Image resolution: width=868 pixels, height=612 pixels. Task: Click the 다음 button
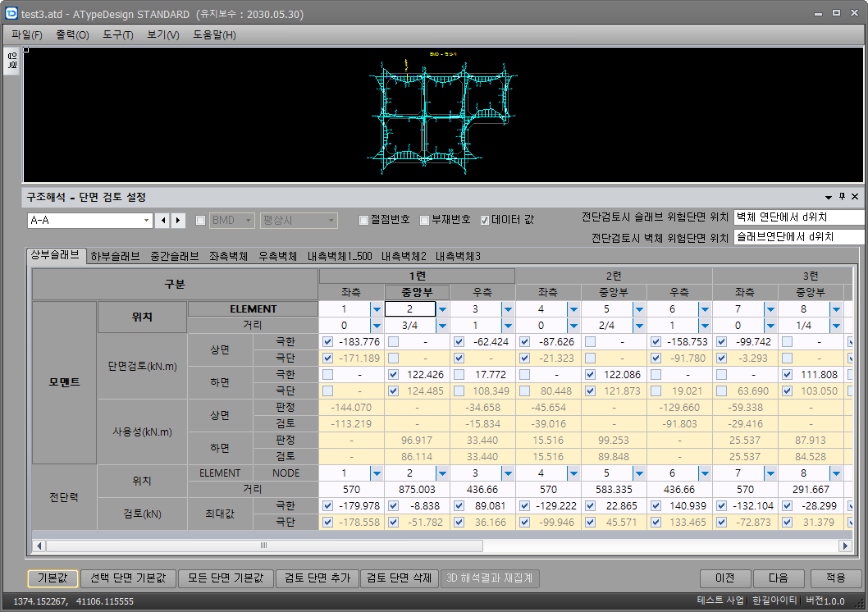pyautogui.click(x=779, y=578)
